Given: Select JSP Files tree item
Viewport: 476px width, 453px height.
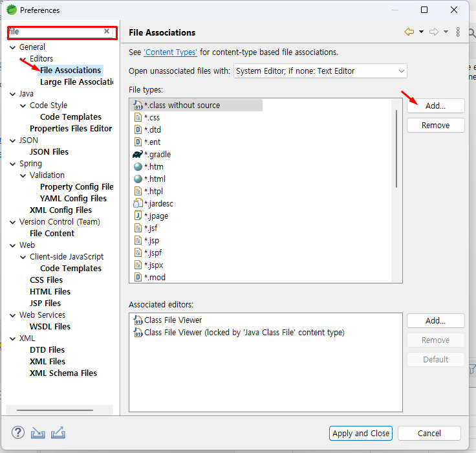Looking at the screenshot, I should pos(45,304).
